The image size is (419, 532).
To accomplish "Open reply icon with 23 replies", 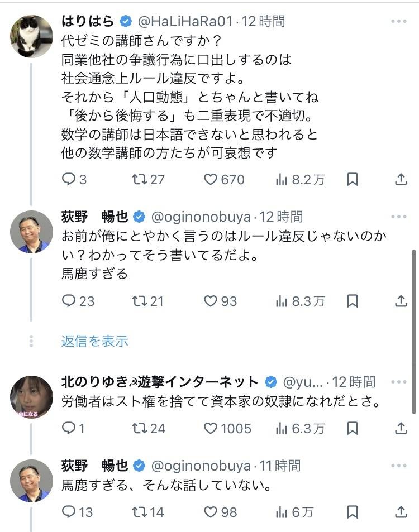I will pyautogui.click(x=68, y=301).
